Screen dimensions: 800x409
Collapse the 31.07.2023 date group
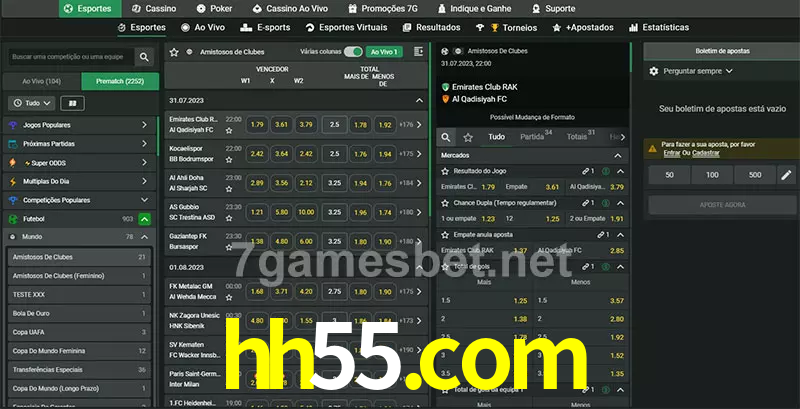419,100
